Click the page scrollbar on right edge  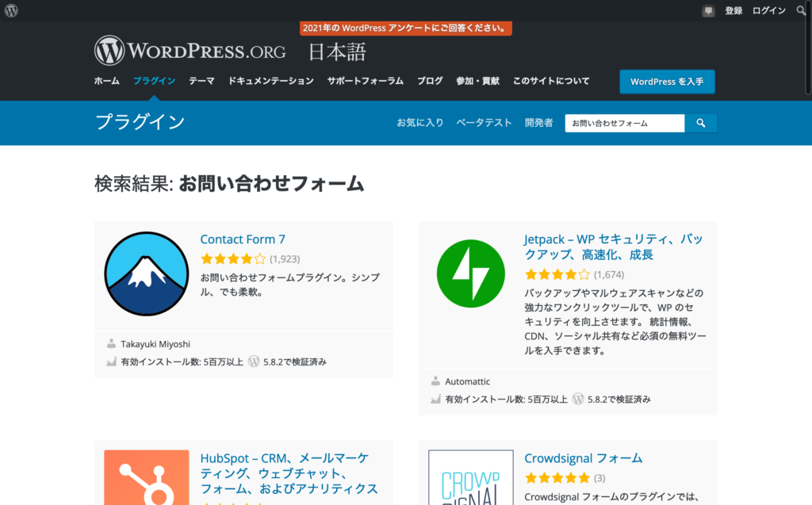(x=808, y=49)
